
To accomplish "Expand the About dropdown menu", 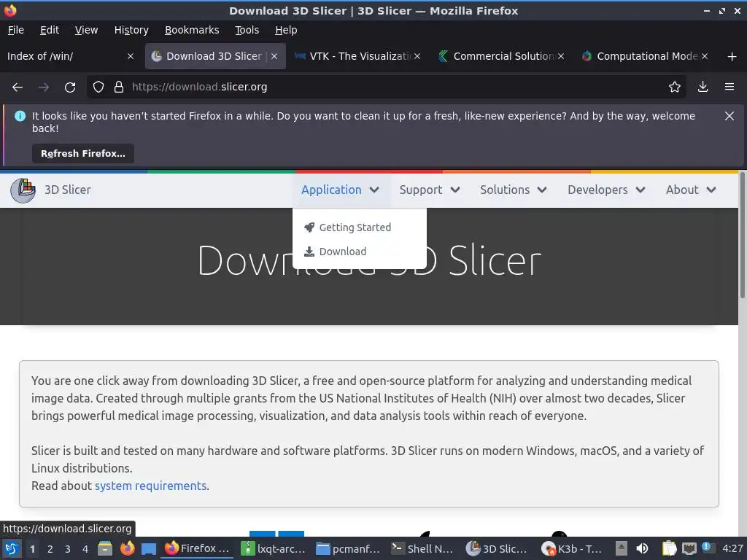I will 690,190.
